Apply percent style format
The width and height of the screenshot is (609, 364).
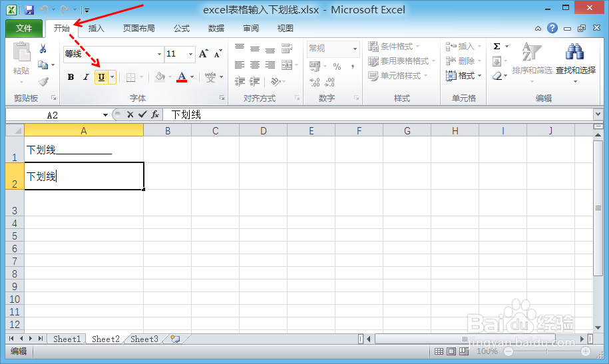[337, 67]
